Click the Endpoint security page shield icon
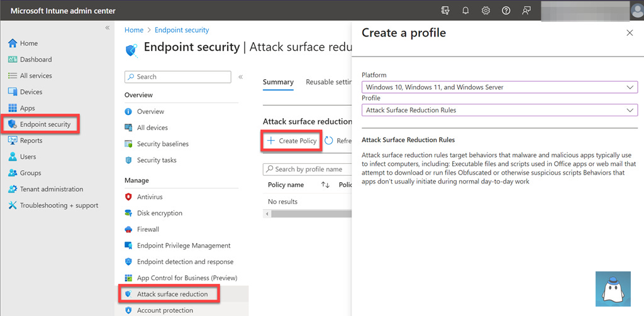Image resolution: width=644 pixels, height=316 pixels. (x=131, y=50)
